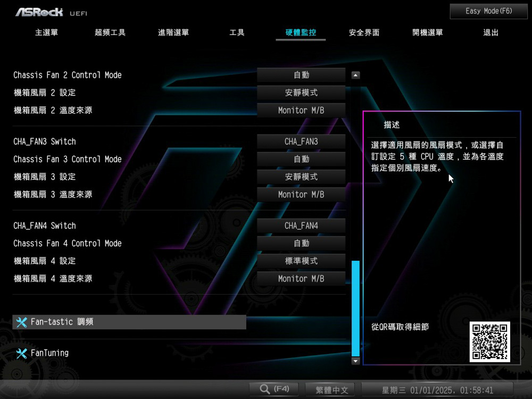Viewport: 532px width, 399px height.
Task: Switch to the 超頻工具 tab
Action: pyautogui.click(x=110, y=33)
